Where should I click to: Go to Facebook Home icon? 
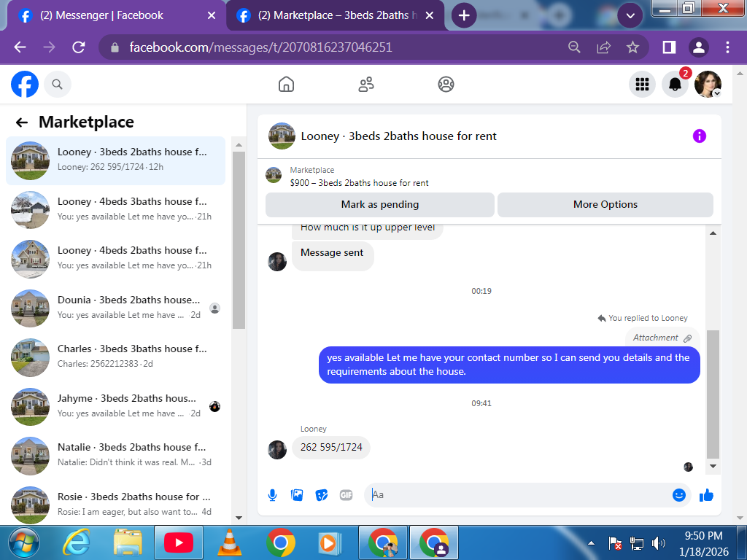pos(286,85)
